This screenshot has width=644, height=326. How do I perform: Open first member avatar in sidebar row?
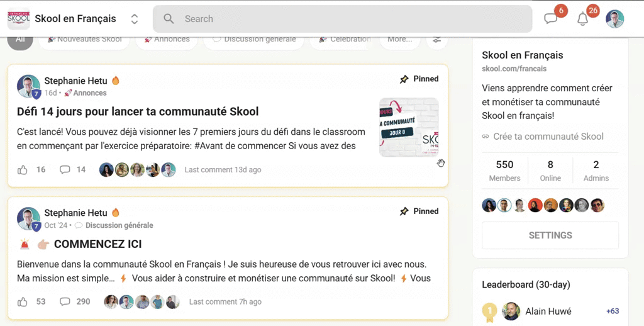(x=489, y=205)
